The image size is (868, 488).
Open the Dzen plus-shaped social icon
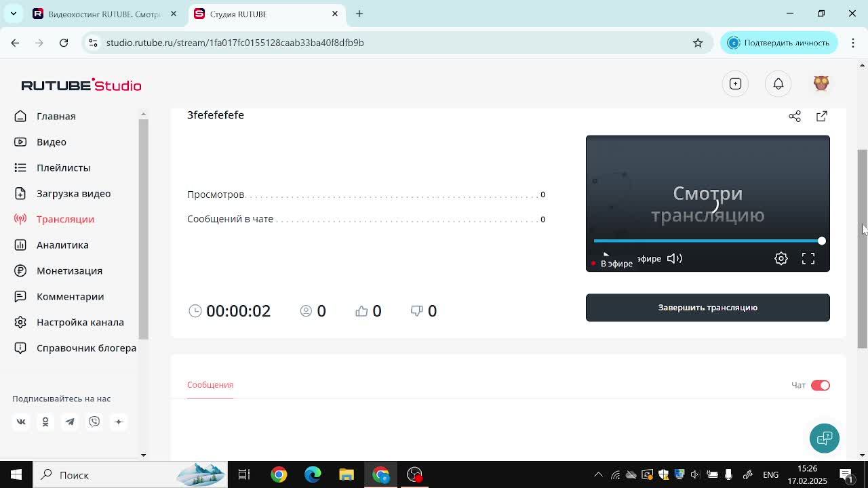pos(119,422)
